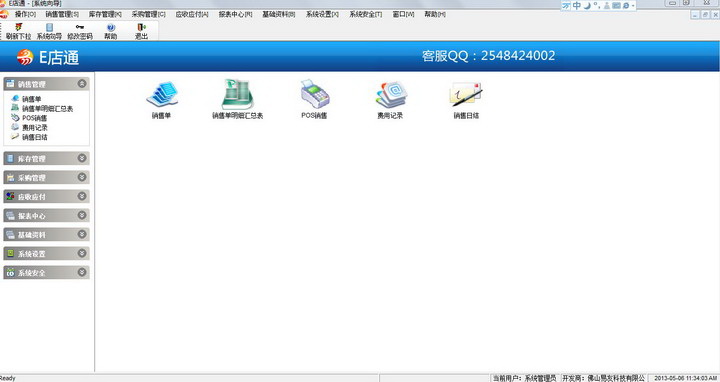Viewport: 720px width, 382px height.
Task: Open the IME toolbar dropdown arrow
Action: point(633,6)
